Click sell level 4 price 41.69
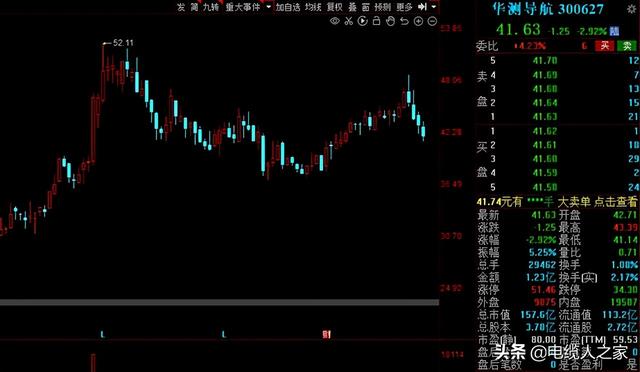This screenshot has height=372, width=640. click(x=545, y=75)
